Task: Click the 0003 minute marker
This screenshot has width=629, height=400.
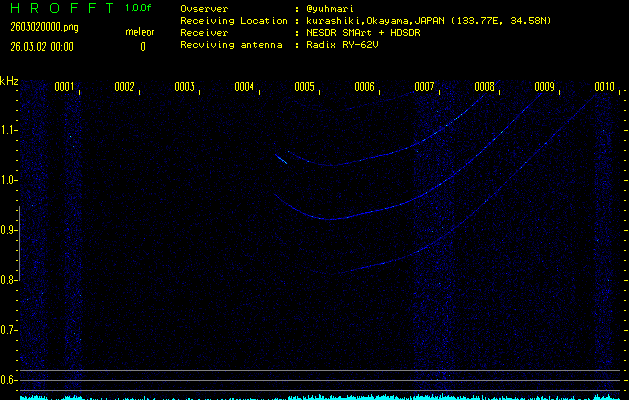Action: (x=185, y=87)
